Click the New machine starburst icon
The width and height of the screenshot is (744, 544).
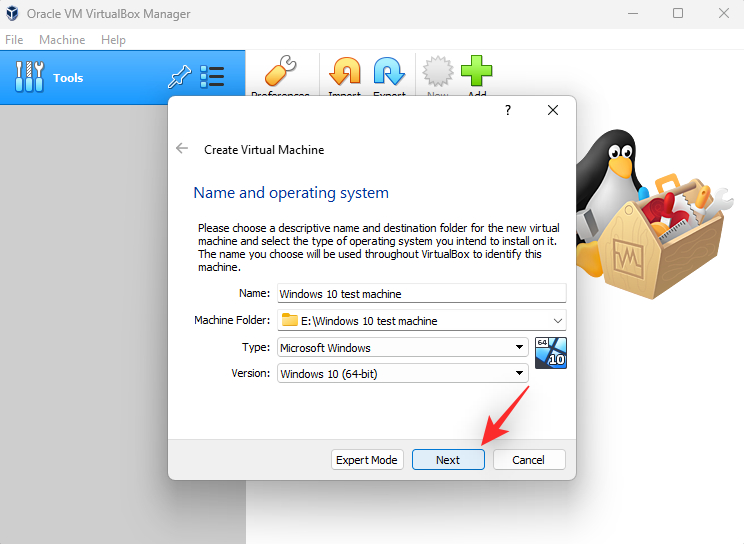437,74
